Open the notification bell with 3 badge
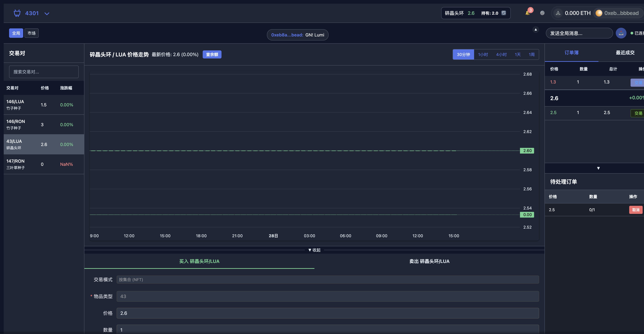 [528, 12]
